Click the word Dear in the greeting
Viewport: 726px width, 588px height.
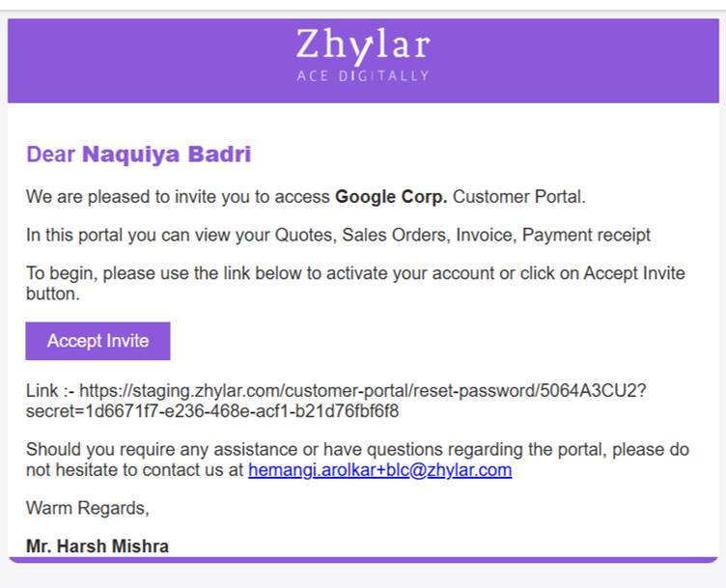tap(50, 154)
